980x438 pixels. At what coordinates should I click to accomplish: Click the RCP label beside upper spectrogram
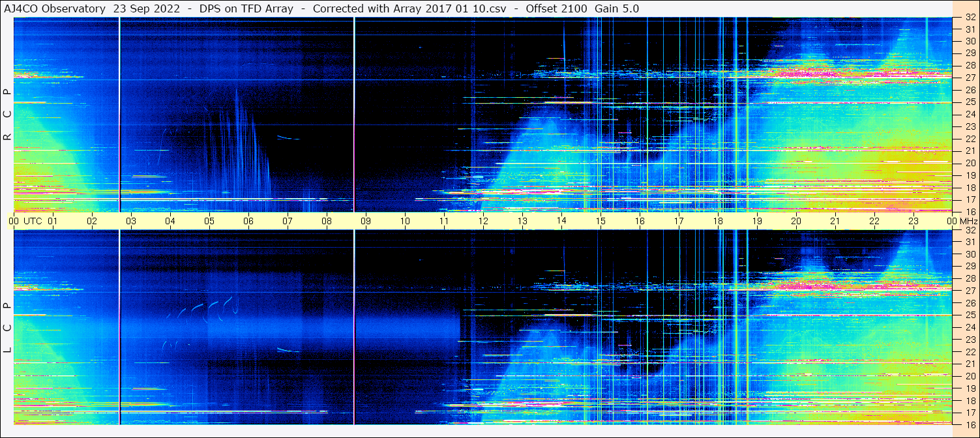7,115
